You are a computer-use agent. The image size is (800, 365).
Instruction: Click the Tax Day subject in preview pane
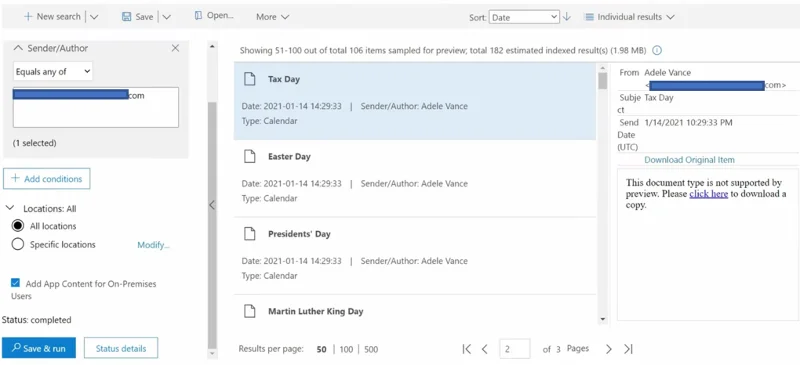coord(659,98)
